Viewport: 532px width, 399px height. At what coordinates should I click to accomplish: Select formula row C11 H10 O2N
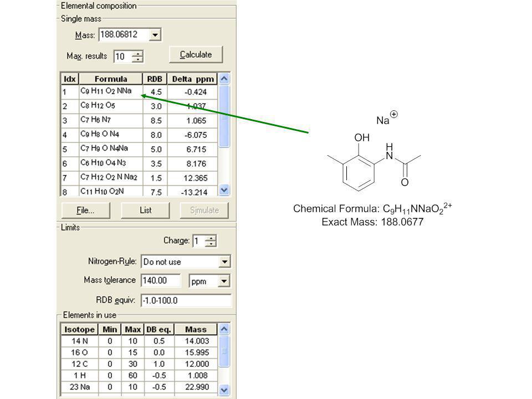[x=139, y=191]
